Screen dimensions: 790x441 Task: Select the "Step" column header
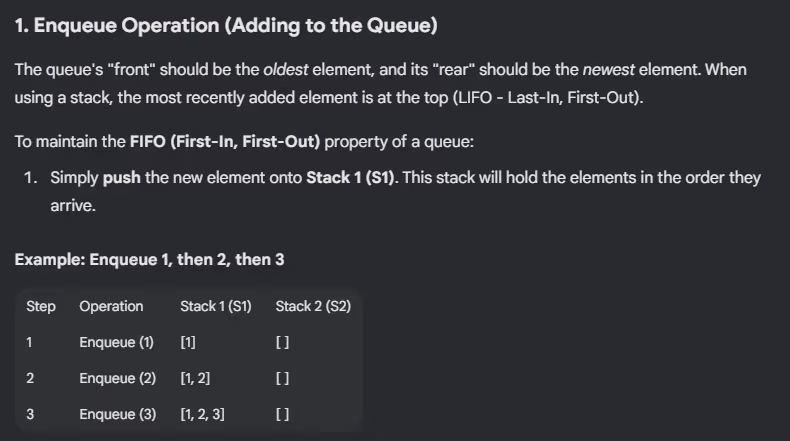click(41, 306)
